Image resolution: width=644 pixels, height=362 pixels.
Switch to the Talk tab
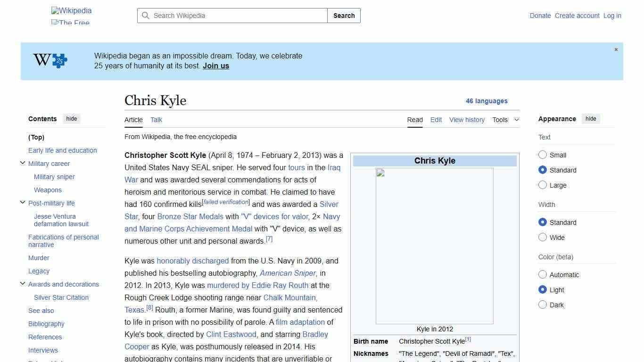(156, 120)
